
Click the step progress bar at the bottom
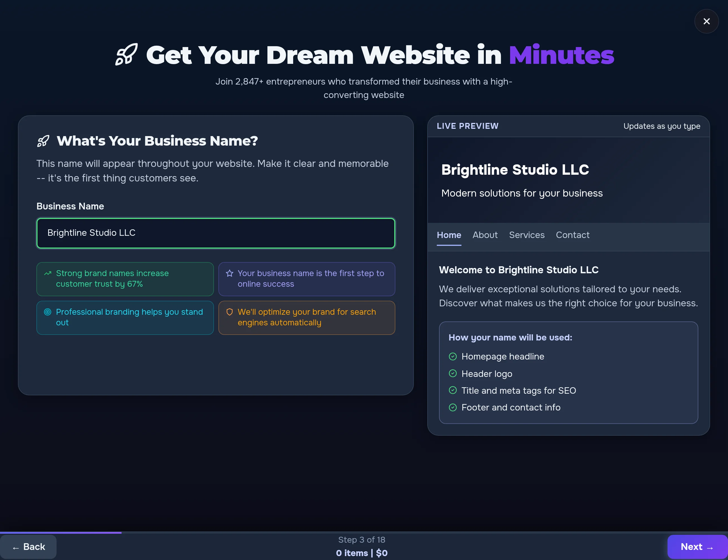(x=364, y=533)
